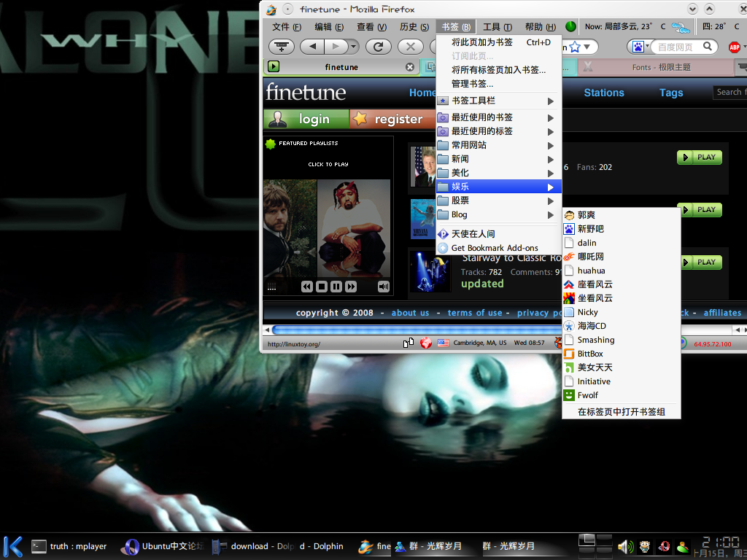Open the BittBox bookmark
The height and width of the screenshot is (560, 747).
pos(622,354)
